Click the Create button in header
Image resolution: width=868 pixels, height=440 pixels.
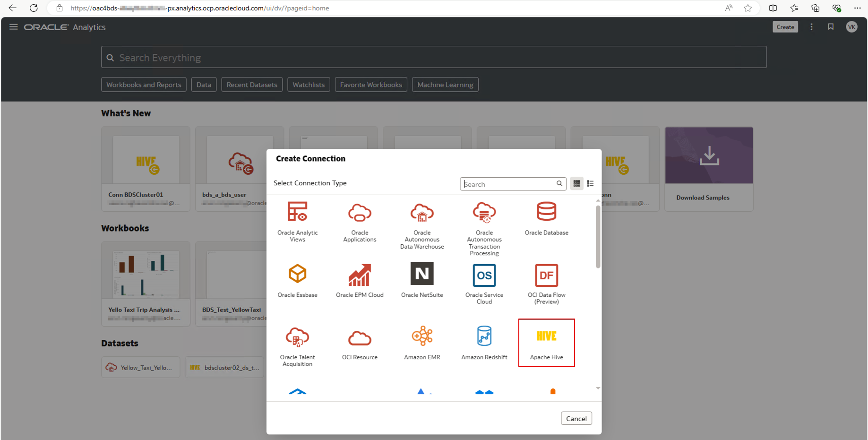click(785, 27)
